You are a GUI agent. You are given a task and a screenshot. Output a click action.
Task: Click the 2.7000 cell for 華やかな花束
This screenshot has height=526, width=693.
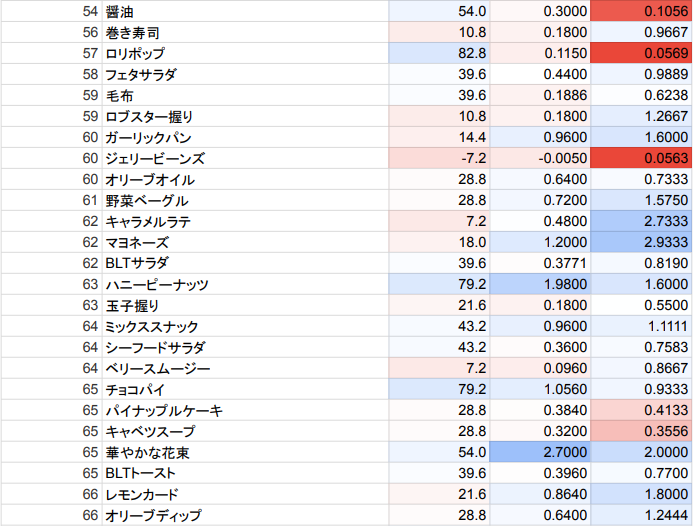(x=541, y=452)
